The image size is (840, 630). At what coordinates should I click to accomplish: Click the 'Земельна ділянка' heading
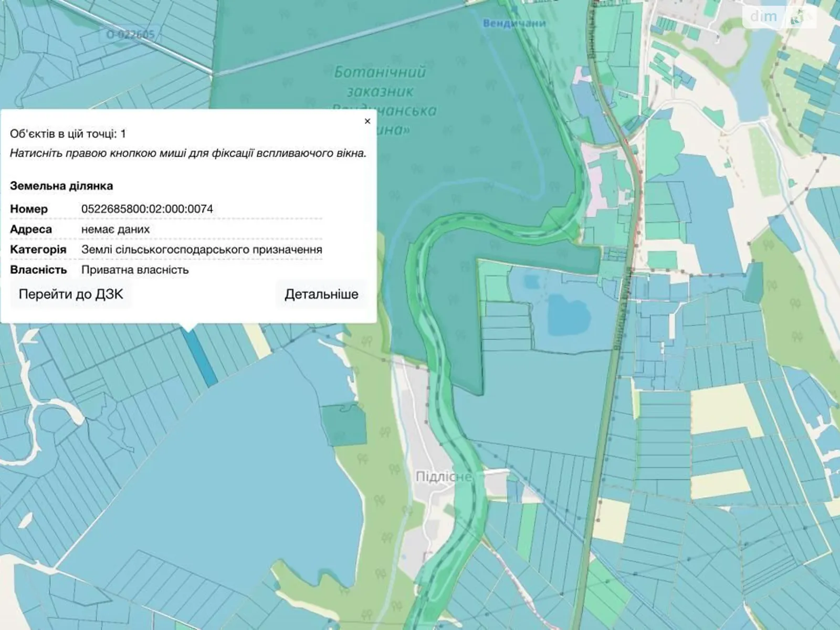61,186
